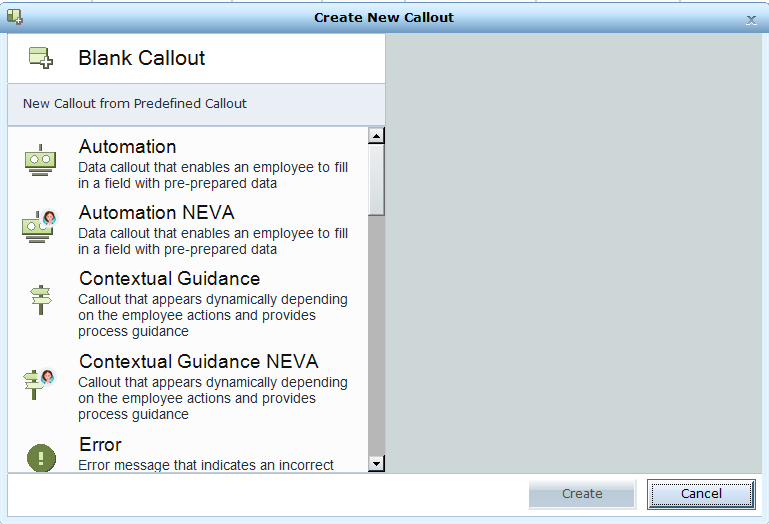769x524 pixels.
Task: Select the Automation NEVA robot icon
Action: [x=40, y=225]
